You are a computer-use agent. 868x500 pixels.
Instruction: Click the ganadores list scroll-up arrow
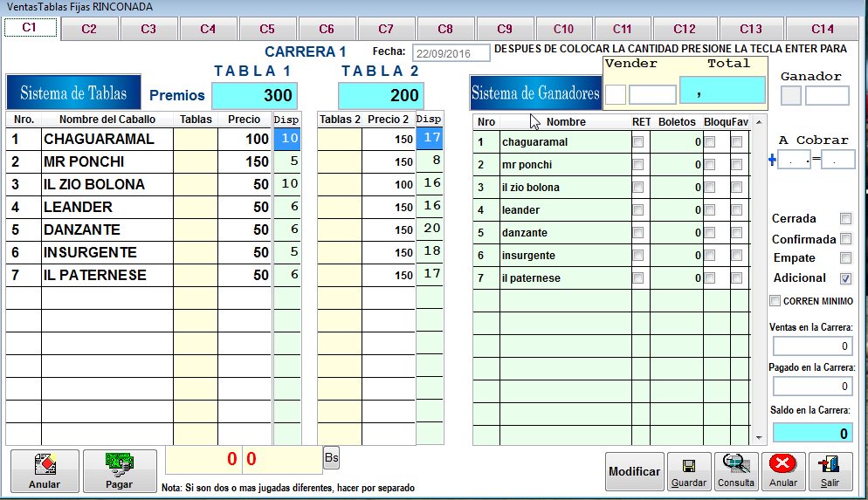[759, 122]
